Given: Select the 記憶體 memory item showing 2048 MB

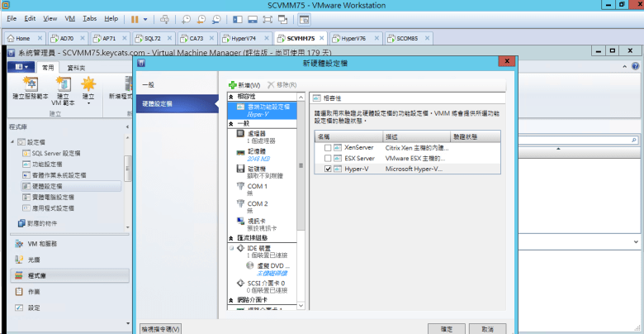Looking at the screenshot, I should pyautogui.click(x=256, y=154).
